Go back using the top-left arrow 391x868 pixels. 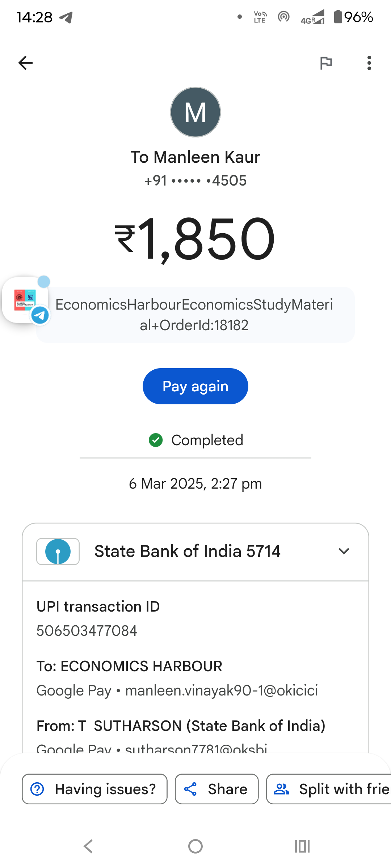[25, 63]
